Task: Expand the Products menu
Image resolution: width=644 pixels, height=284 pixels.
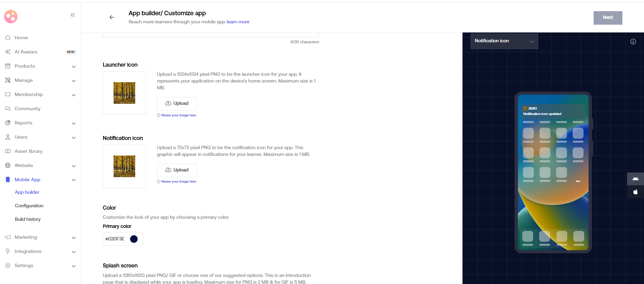Action: click(73, 66)
